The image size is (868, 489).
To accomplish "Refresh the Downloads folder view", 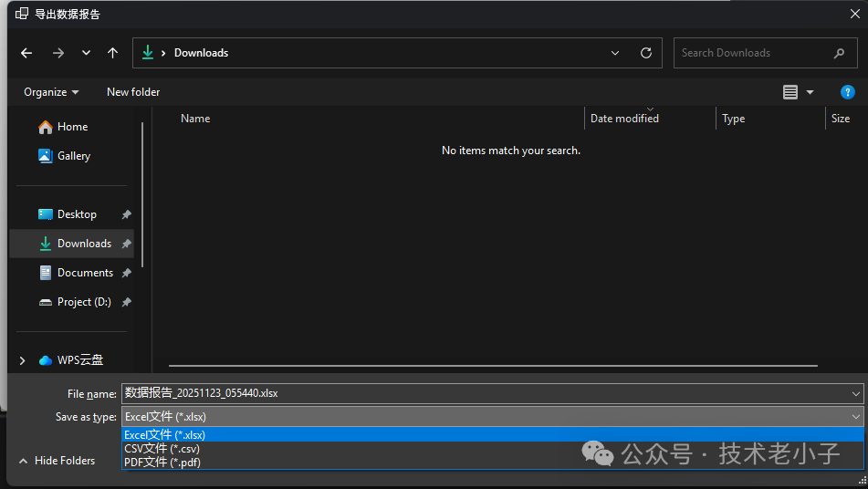I will [646, 53].
